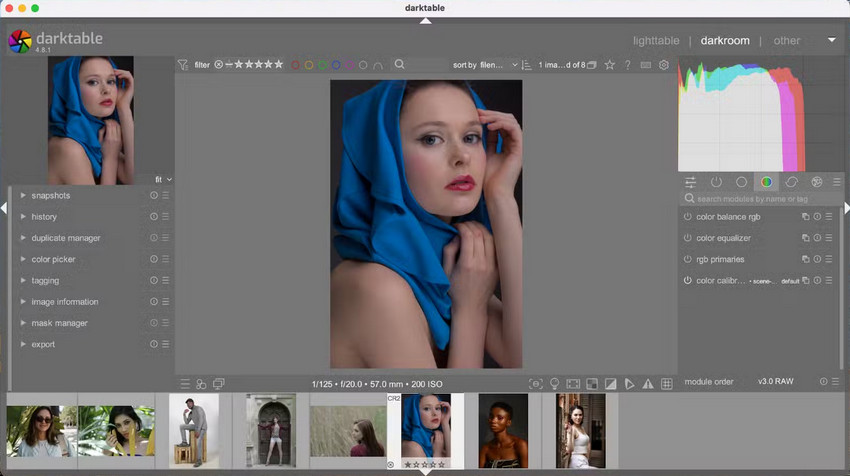Filter by the blue color label

tap(336, 65)
